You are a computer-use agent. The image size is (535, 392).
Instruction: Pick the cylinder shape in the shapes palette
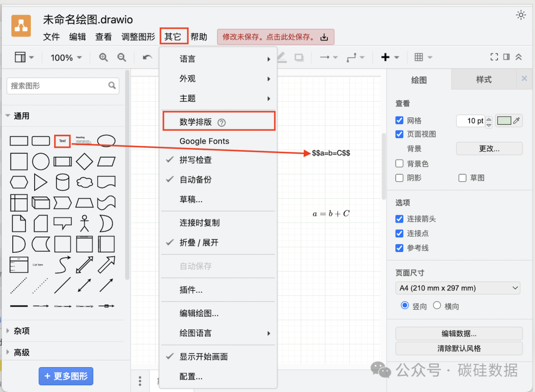pos(62,182)
